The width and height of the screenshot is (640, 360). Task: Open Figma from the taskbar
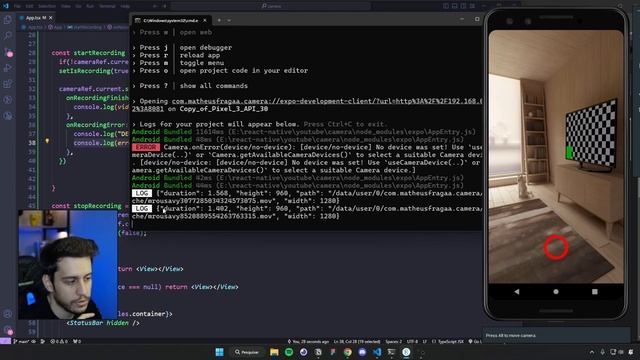(333, 352)
